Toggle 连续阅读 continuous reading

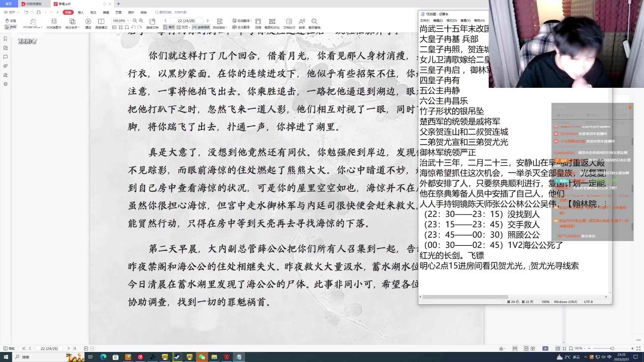click(201, 27)
